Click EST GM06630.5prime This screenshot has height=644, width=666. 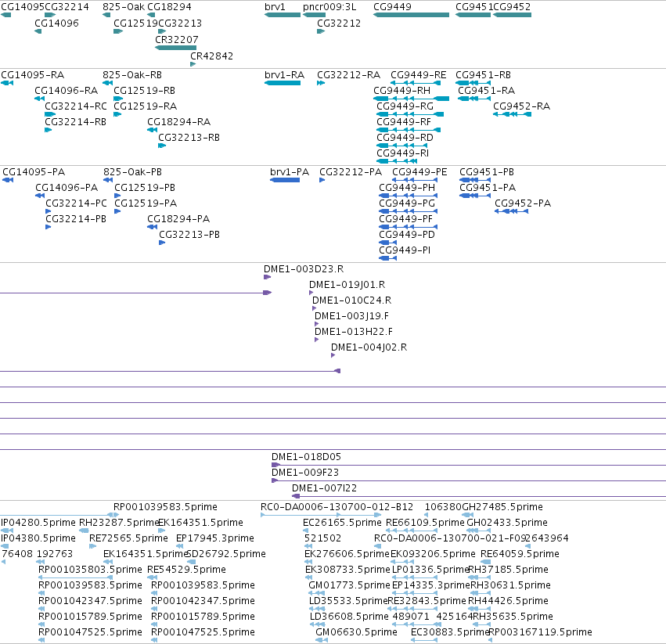[x=356, y=632]
